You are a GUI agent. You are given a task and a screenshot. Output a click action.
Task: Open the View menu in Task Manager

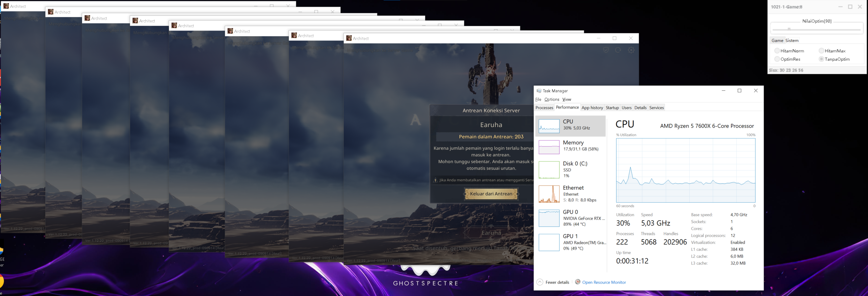[567, 99]
